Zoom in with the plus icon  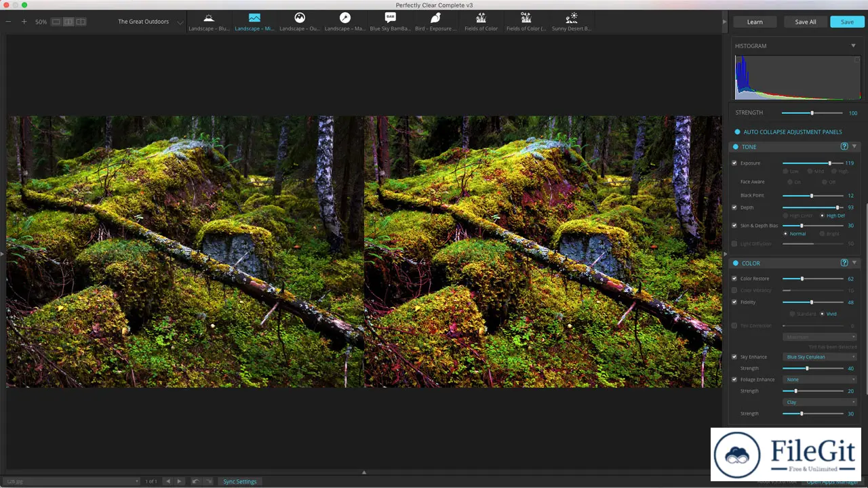24,22
